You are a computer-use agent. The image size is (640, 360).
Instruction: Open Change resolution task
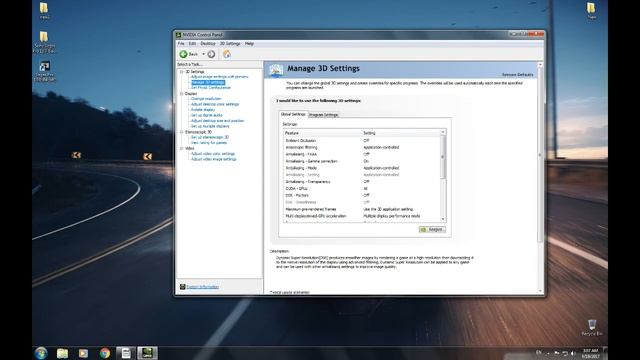[206, 99]
